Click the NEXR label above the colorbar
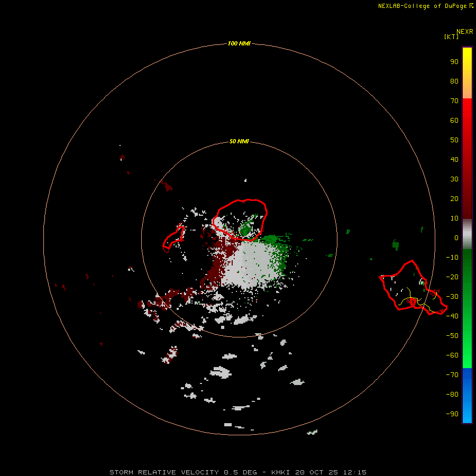The image size is (476, 476). (465, 32)
